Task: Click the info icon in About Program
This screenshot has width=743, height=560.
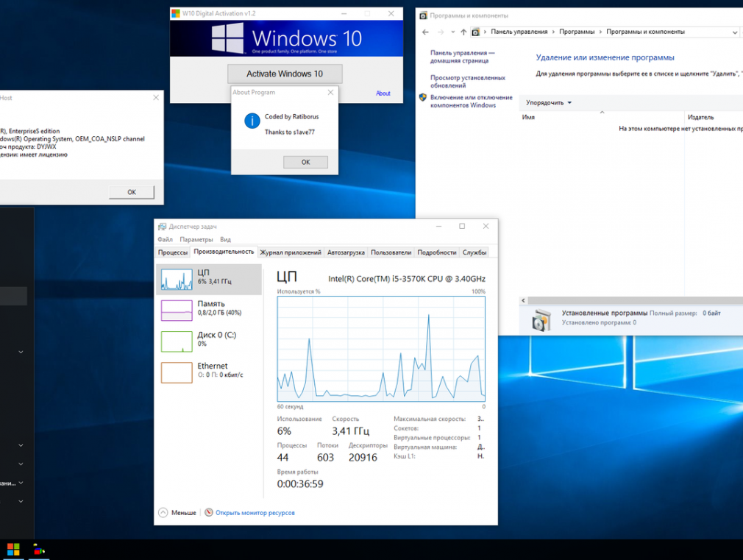Action: pyautogui.click(x=252, y=121)
